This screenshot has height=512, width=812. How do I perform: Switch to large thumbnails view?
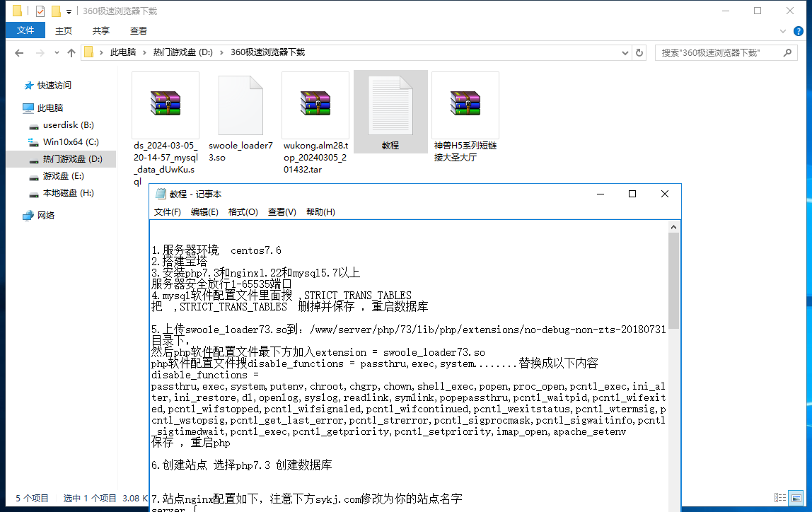tap(796, 498)
